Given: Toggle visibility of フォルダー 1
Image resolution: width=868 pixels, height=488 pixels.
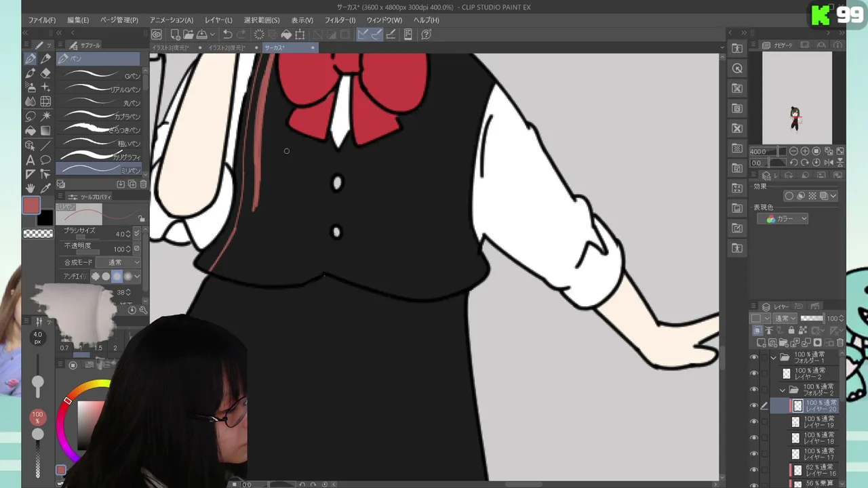Looking at the screenshot, I should tap(754, 357).
